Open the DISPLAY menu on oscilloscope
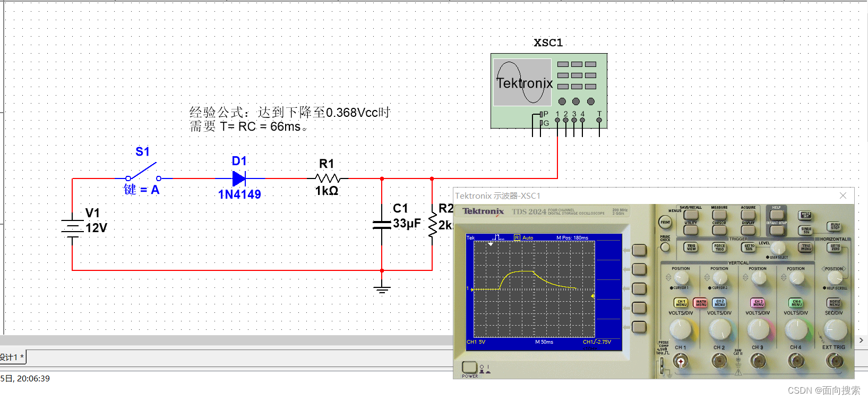The image size is (868, 400). click(x=748, y=229)
